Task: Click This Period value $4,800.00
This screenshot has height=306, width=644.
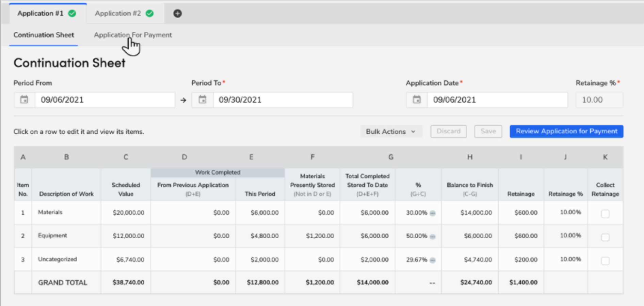Action: [x=264, y=236]
